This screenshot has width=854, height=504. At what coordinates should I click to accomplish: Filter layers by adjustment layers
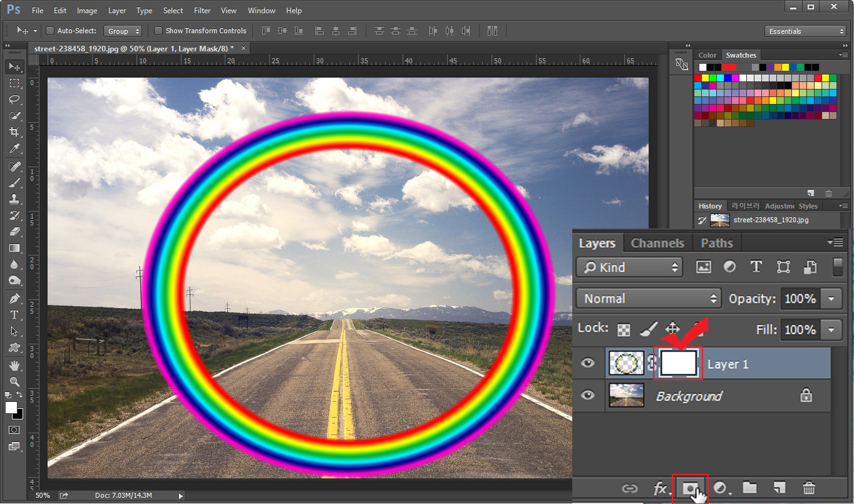click(x=729, y=267)
